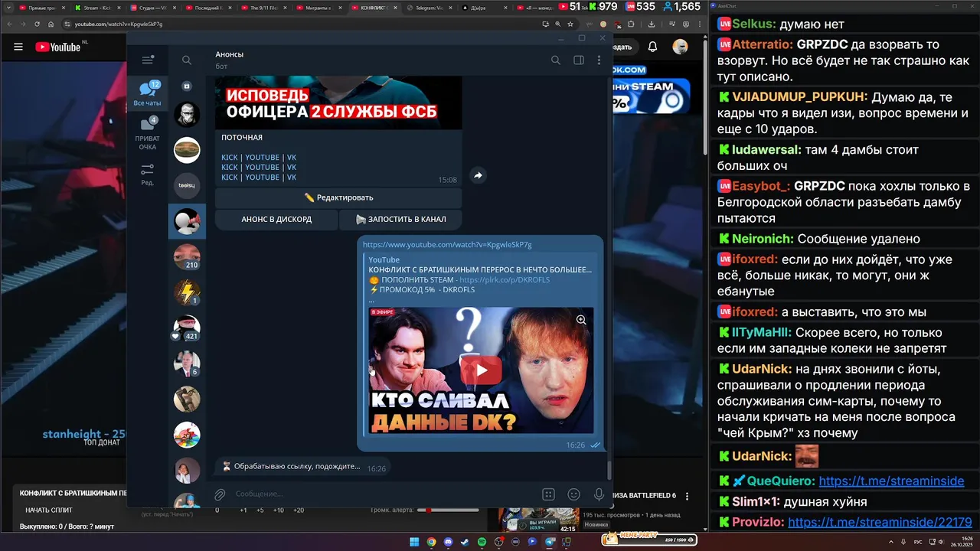Open Ред. folder editing in Telegram sidebar
Screen dimensions: 980x551
click(x=147, y=175)
